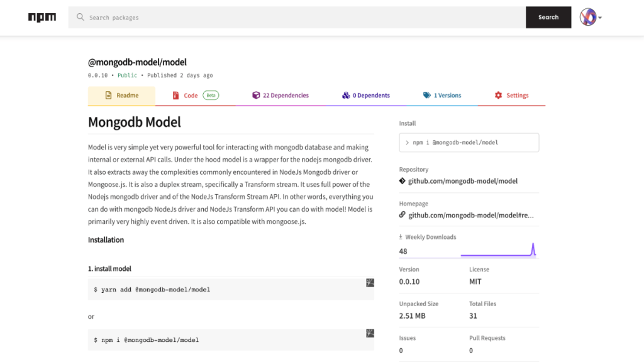This screenshot has height=362, width=644.
Task: Focus the Search packages input field
Action: (x=302, y=18)
